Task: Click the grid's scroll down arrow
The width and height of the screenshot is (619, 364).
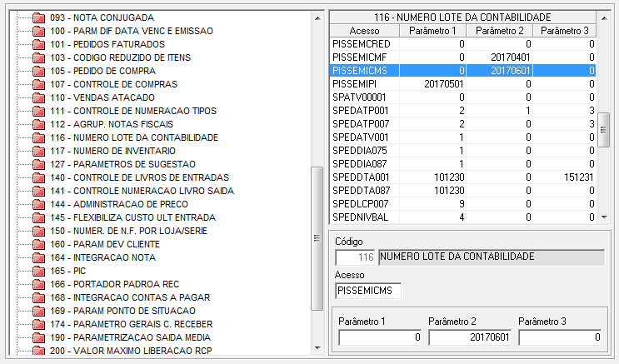Action: [604, 217]
